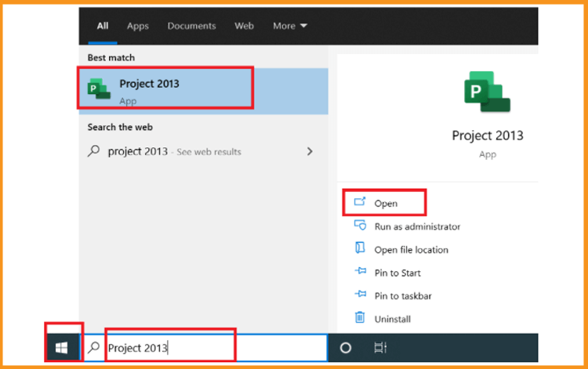This screenshot has width=588, height=369.
Task: Click the web search magnifier icon
Action: 94,151
